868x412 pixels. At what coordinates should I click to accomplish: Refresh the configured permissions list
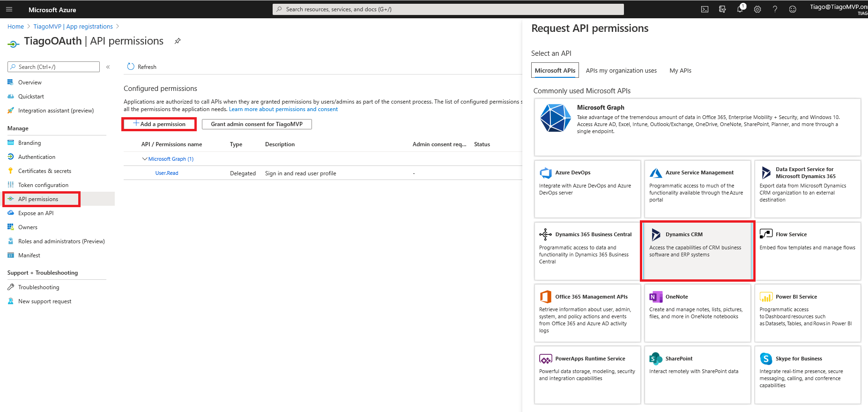click(142, 67)
